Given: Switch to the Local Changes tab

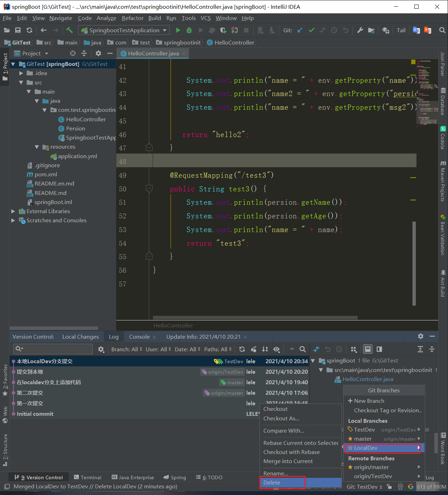Looking at the screenshot, I should coord(80,337).
